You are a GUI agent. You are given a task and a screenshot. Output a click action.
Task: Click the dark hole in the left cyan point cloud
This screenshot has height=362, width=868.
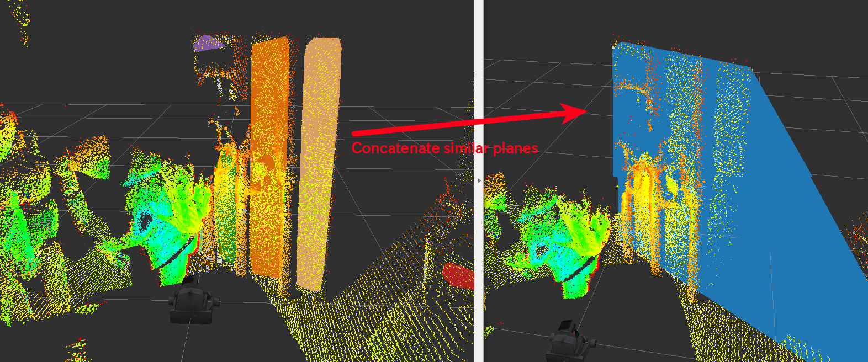click(147, 222)
